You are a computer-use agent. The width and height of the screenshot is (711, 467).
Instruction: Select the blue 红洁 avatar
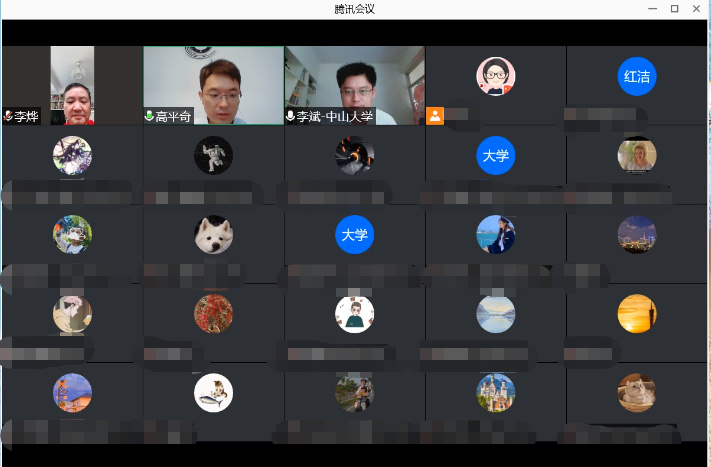[x=637, y=77]
